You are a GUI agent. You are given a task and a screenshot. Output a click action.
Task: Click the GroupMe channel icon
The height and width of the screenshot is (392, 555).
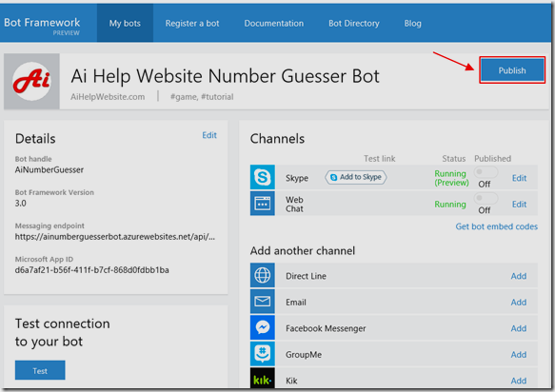(x=263, y=354)
